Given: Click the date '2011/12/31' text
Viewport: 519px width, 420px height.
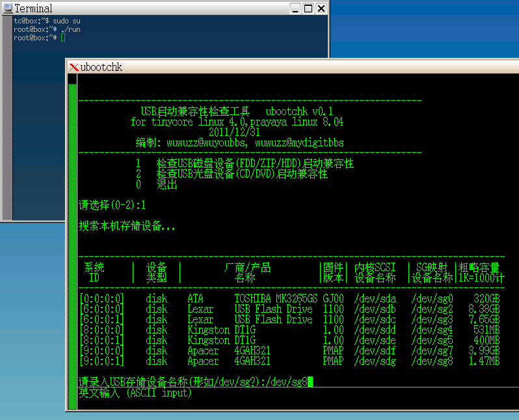Looking at the screenshot, I should tap(234, 132).
